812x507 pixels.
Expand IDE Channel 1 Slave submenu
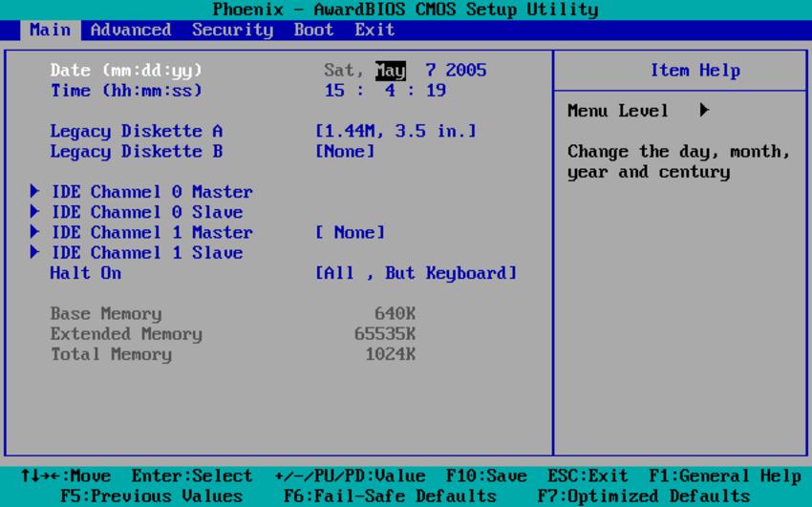[x=147, y=252]
